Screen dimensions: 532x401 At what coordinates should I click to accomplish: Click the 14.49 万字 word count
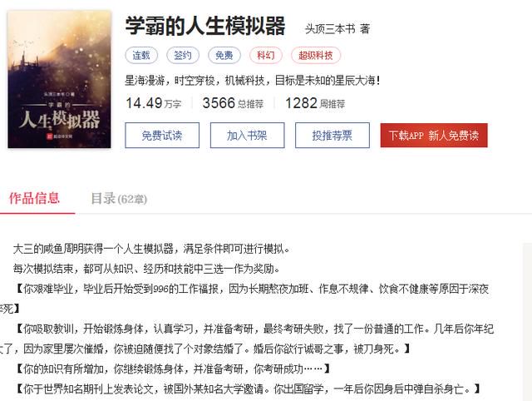pyautogui.click(x=153, y=103)
